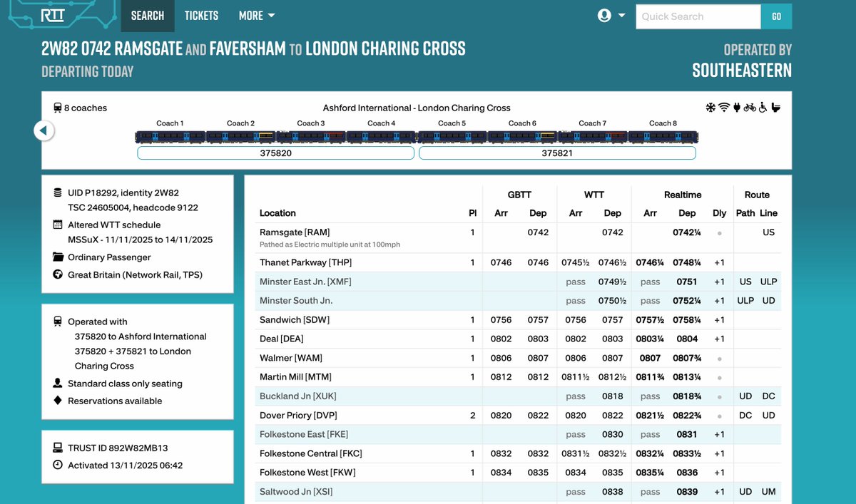Click the clock icon beside Activated time
This screenshot has width=856, height=504.
tap(58, 466)
